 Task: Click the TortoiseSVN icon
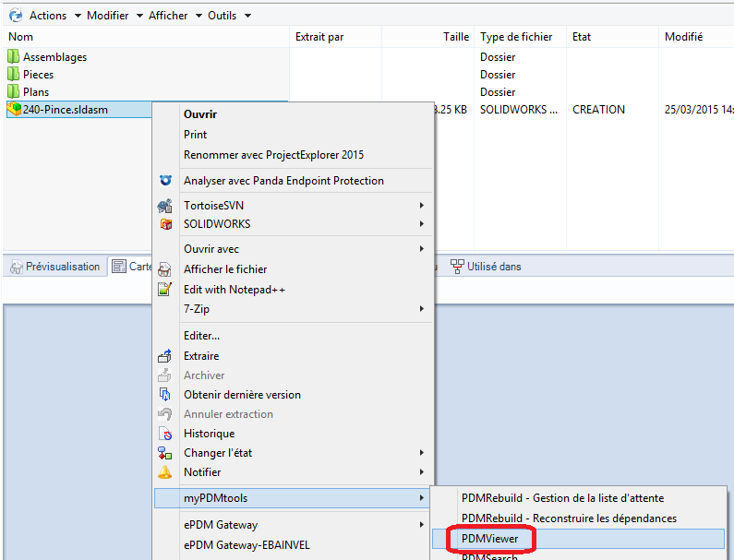[164, 206]
